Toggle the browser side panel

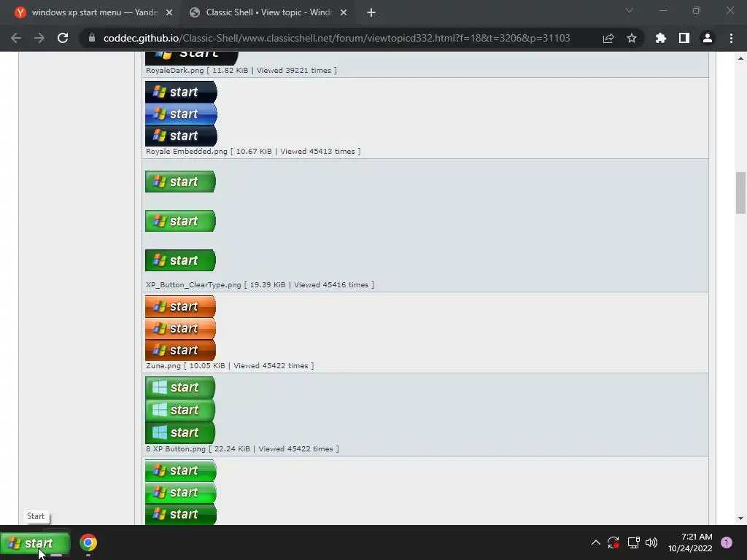(x=684, y=38)
